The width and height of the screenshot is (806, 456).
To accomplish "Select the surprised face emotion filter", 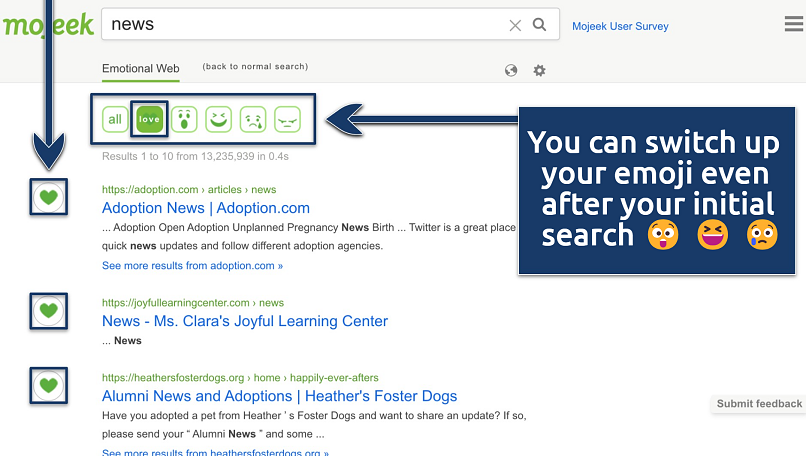I will [184, 120].
